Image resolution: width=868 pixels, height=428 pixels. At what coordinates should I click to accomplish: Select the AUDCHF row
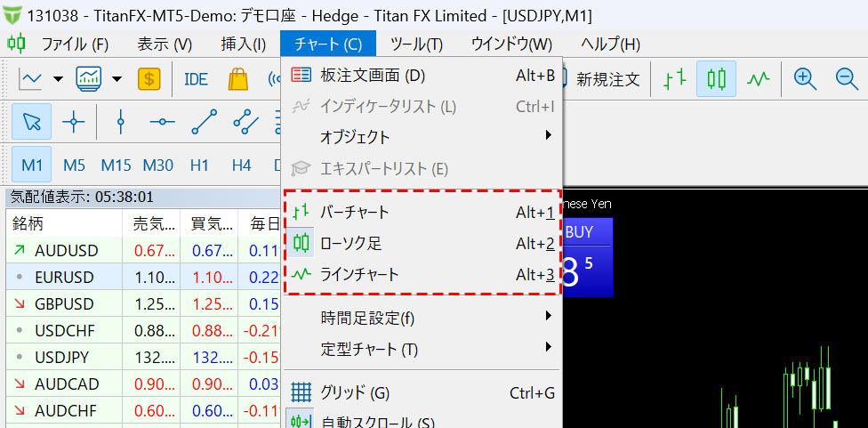click(144, 410)
